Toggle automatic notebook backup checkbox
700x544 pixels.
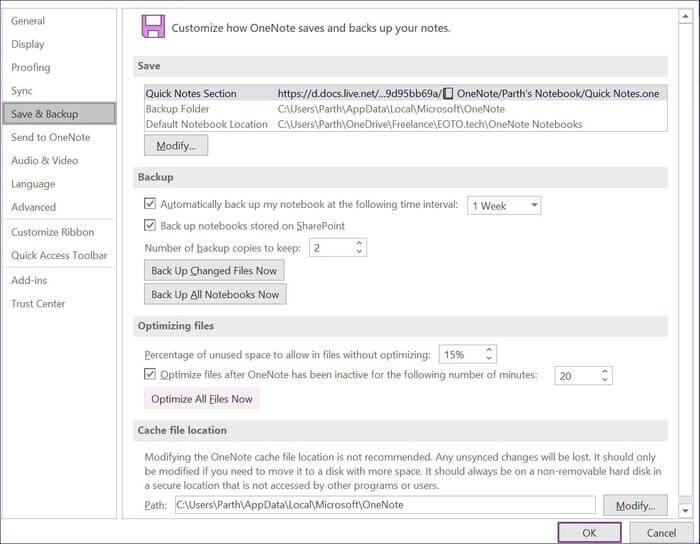[x=150, y=204]
